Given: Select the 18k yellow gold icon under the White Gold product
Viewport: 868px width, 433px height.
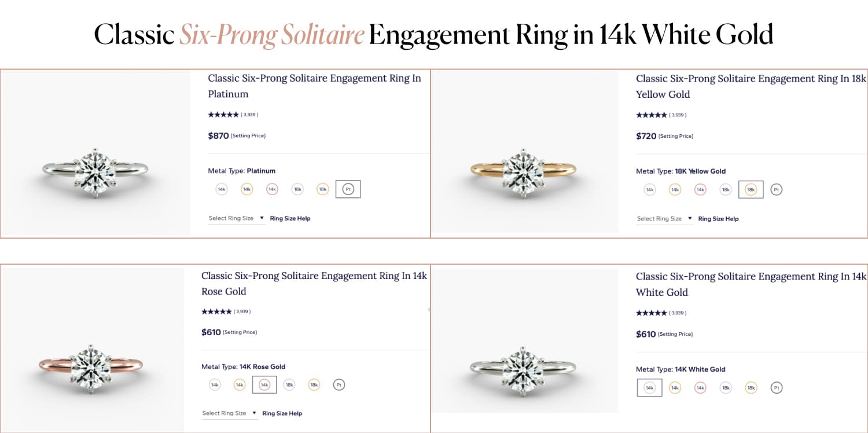Looking at the screenshot, I should pos(751,387).
